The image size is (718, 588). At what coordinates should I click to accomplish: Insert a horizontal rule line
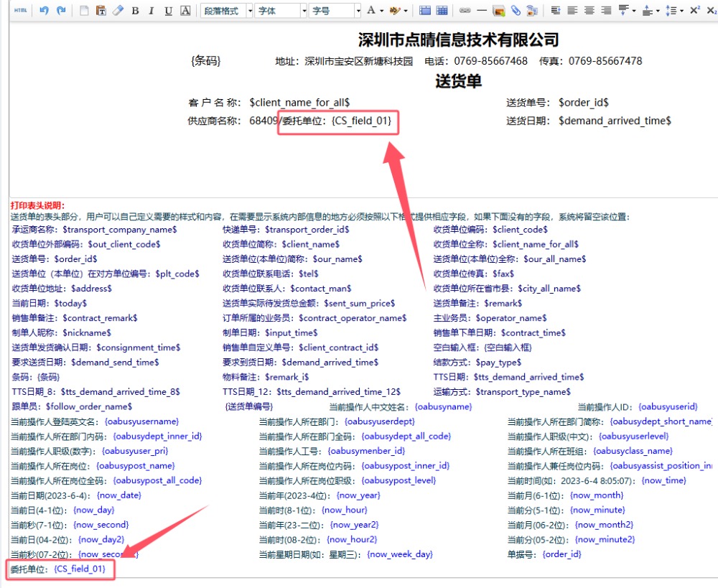pos(482,11)
